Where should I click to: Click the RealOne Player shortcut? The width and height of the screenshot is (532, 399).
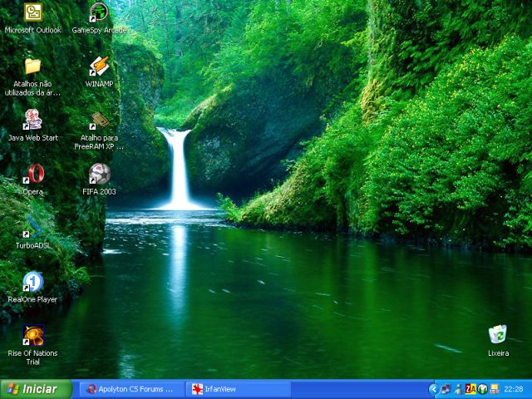[x=32, y=283]
